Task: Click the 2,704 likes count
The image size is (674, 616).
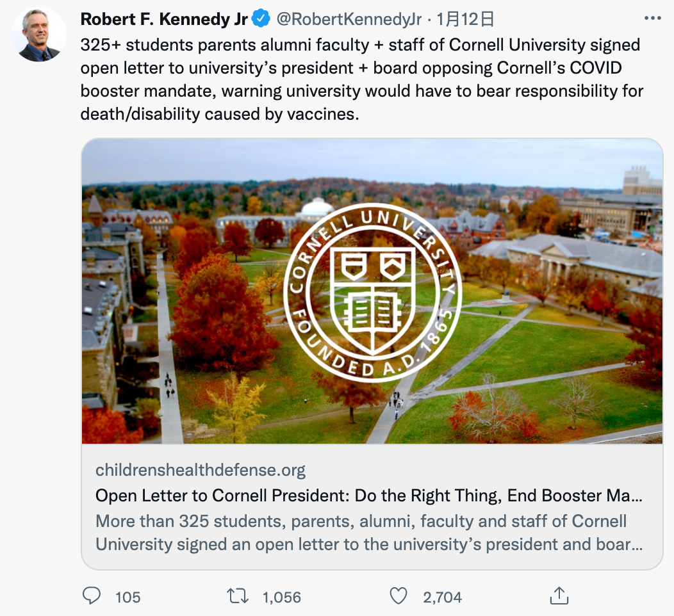Action: pyautogui.click(x=442, y=597)
